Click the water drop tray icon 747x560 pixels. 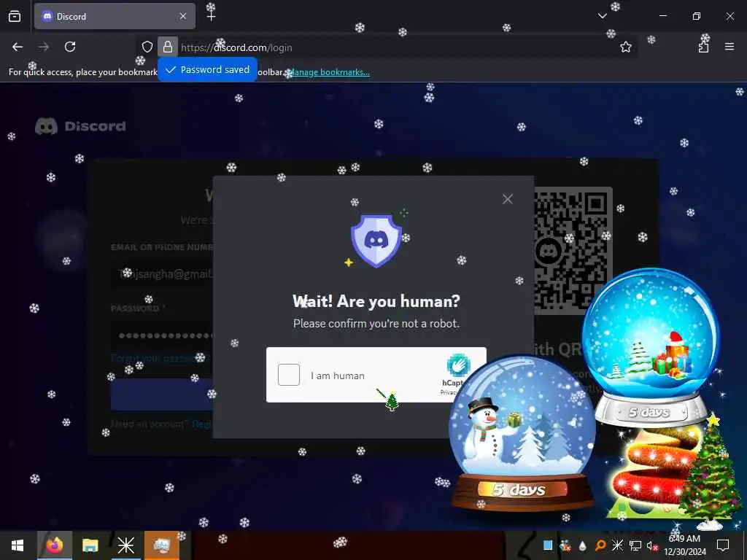point(582,545)
